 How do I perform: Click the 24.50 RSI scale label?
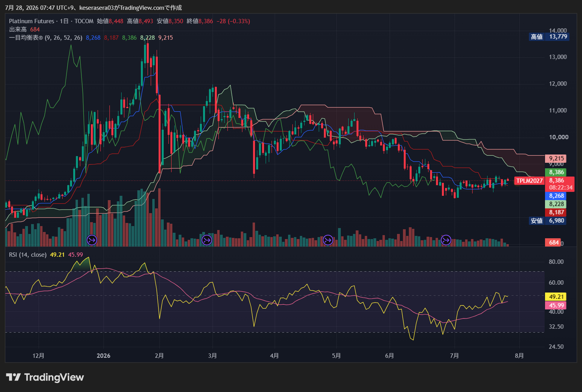tap(557, 347)
